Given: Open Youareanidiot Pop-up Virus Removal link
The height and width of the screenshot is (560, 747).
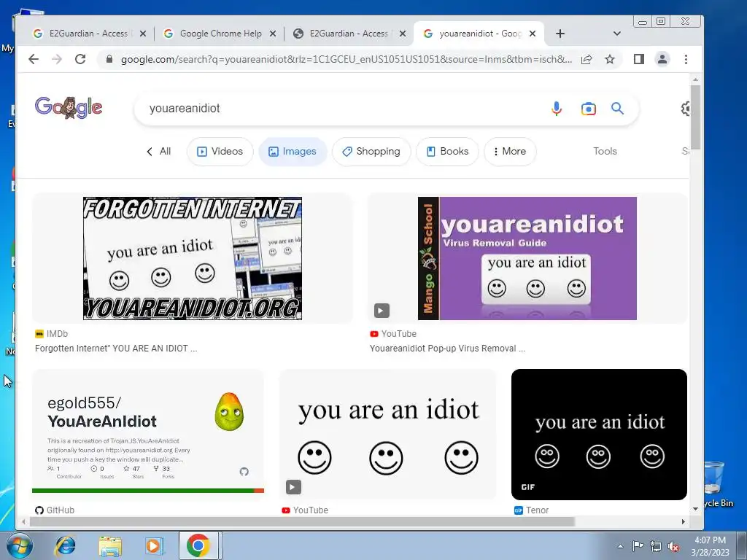Looking at the screenshot, I should pyautogui.click(x=447, y=349).
